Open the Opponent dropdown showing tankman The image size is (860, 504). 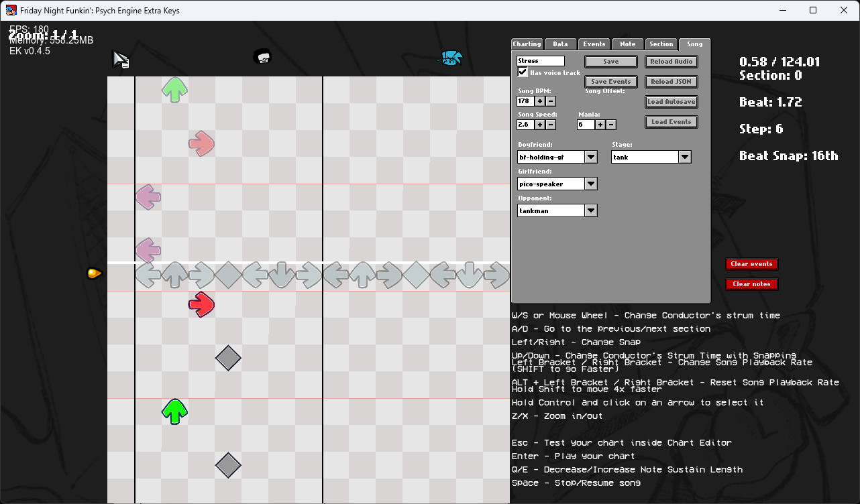590,210
